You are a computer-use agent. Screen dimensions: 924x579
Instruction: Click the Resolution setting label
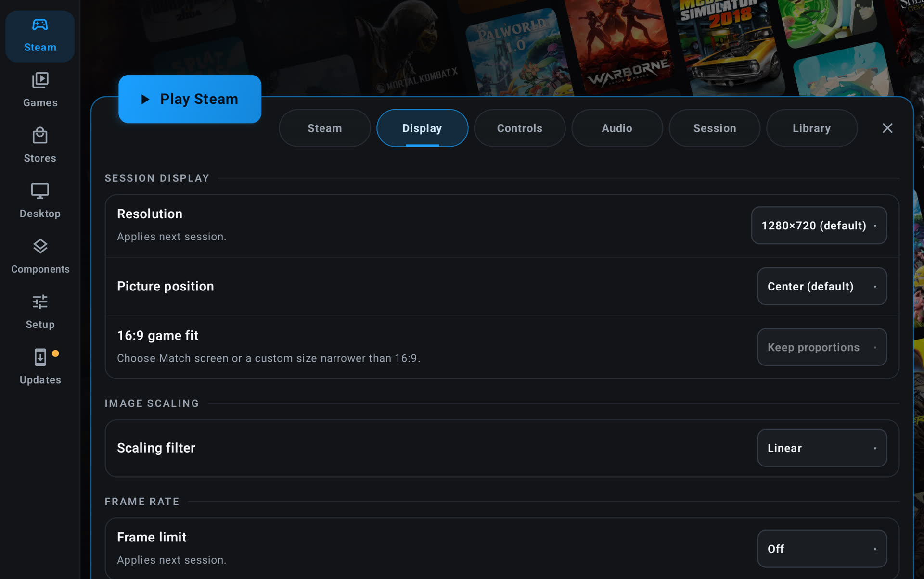[150, 214]
